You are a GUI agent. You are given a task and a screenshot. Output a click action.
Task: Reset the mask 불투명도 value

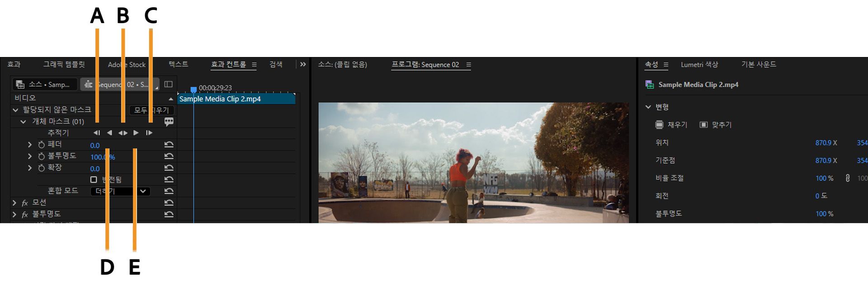(x=169, y=156)
